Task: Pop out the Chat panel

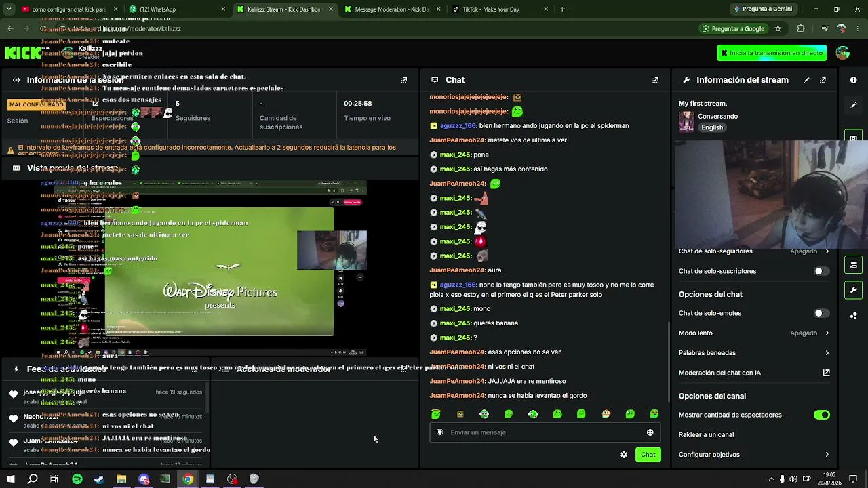Action: pos(655,80)
